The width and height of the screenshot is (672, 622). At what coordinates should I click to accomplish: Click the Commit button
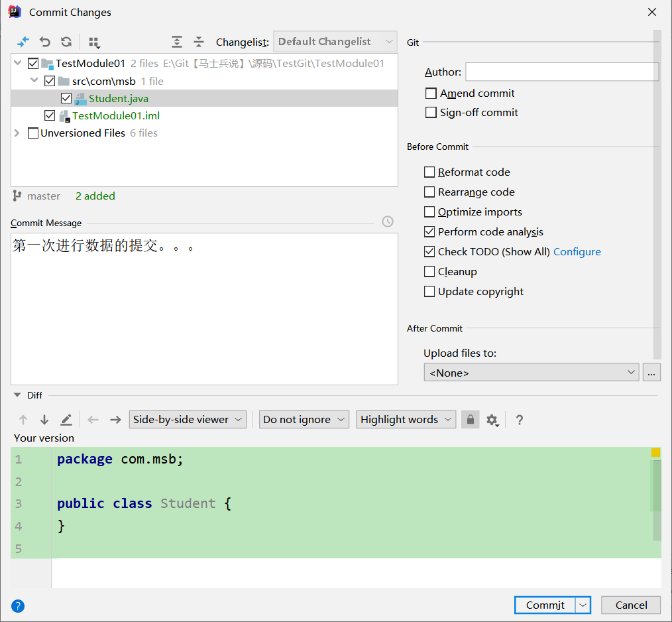545,605
